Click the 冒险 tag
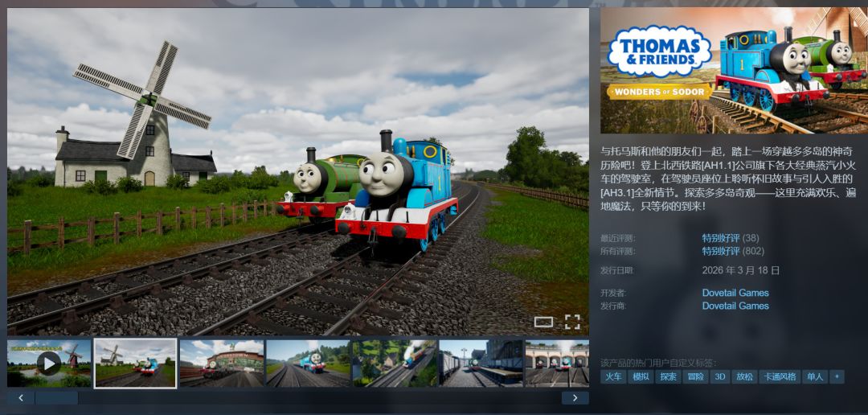 point(695,376)
